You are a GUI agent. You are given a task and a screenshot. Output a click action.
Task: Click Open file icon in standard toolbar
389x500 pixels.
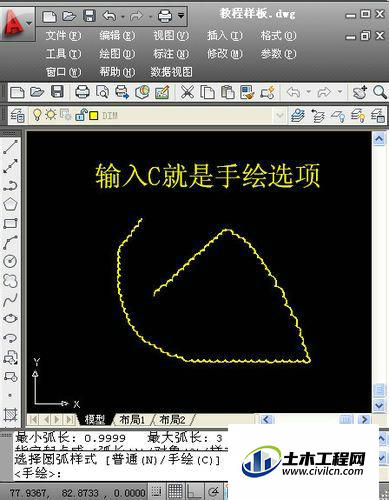click(37, 92)
